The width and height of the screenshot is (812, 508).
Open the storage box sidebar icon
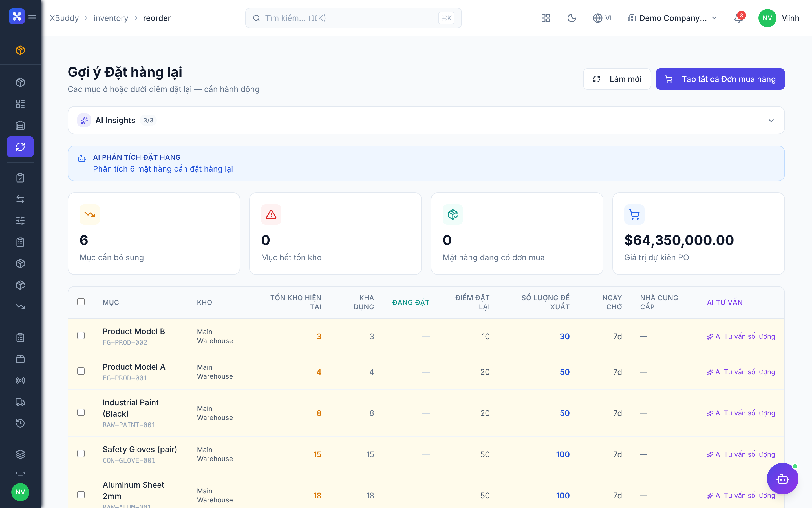[21, 359]
